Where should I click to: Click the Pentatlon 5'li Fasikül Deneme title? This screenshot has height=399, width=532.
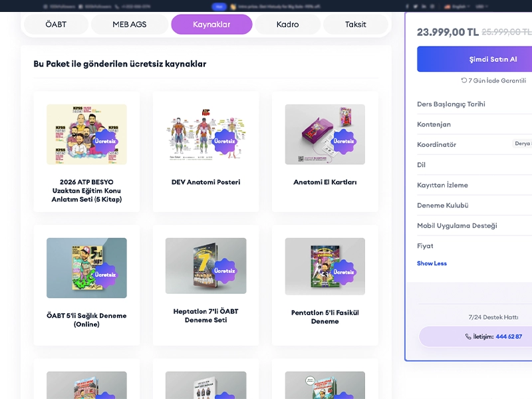point(325,317)
